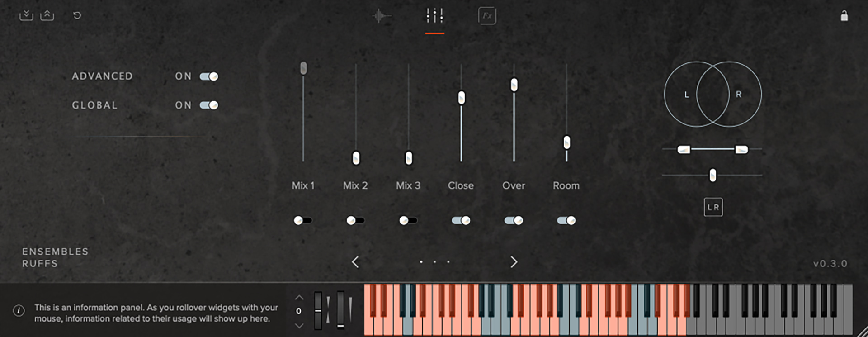Viewport: 868px width, 337px height.
Task: Toggle the ADVANCED switch off
Action: point(209,76)
